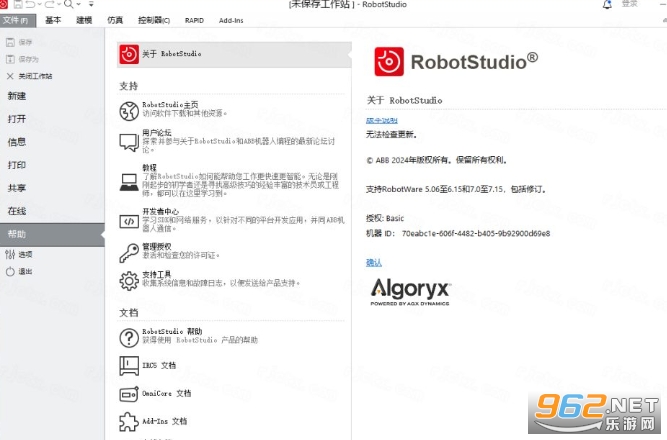Open the Add-Ins documentation puzzle icon

[x=129, y=422]
